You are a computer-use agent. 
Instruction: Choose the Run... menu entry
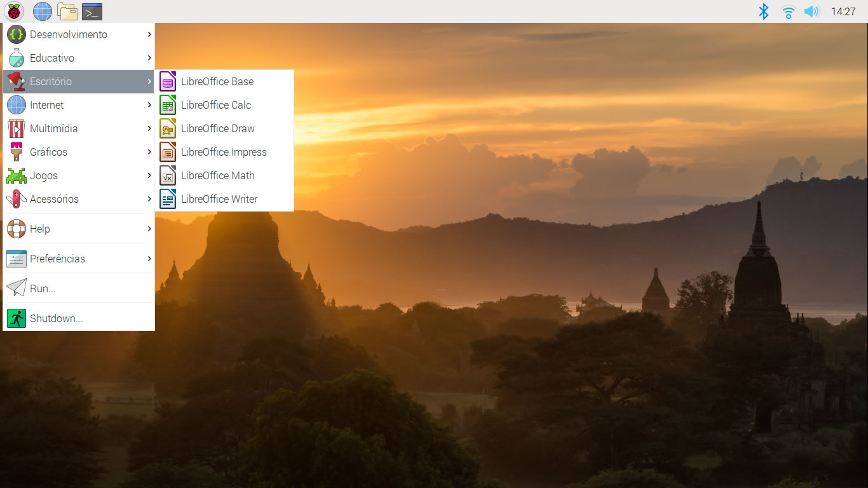tap(79, 288)
